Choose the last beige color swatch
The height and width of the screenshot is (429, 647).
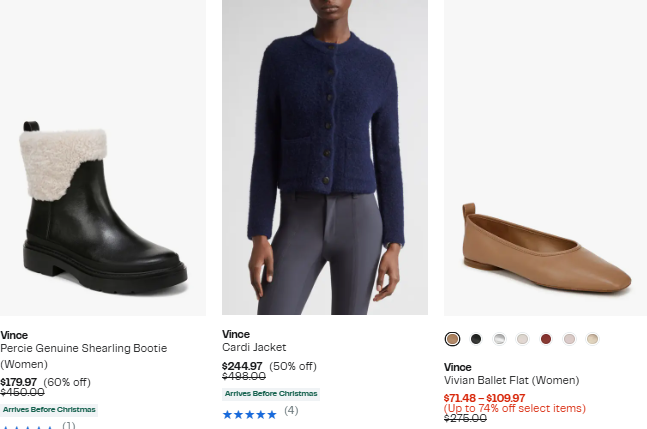[x=592, y=339]
